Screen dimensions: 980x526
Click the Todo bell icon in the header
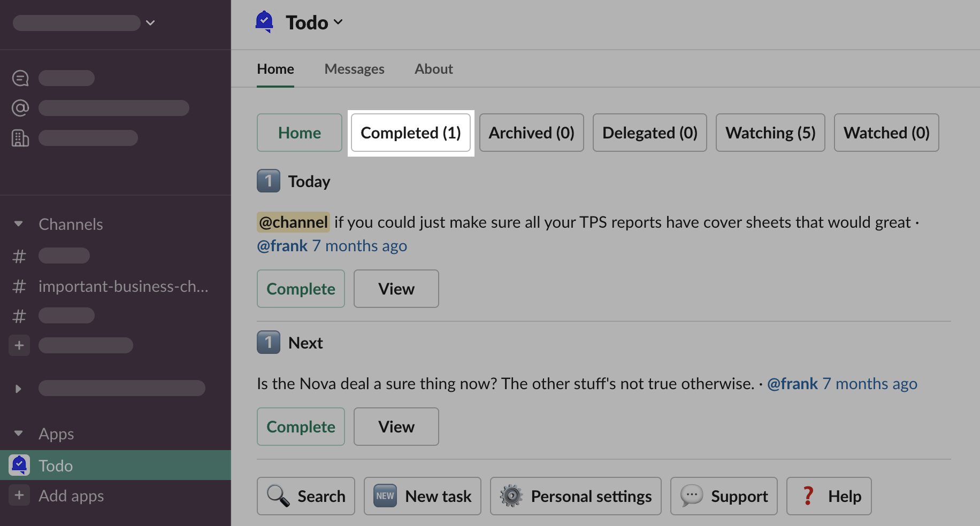[264, 22]
